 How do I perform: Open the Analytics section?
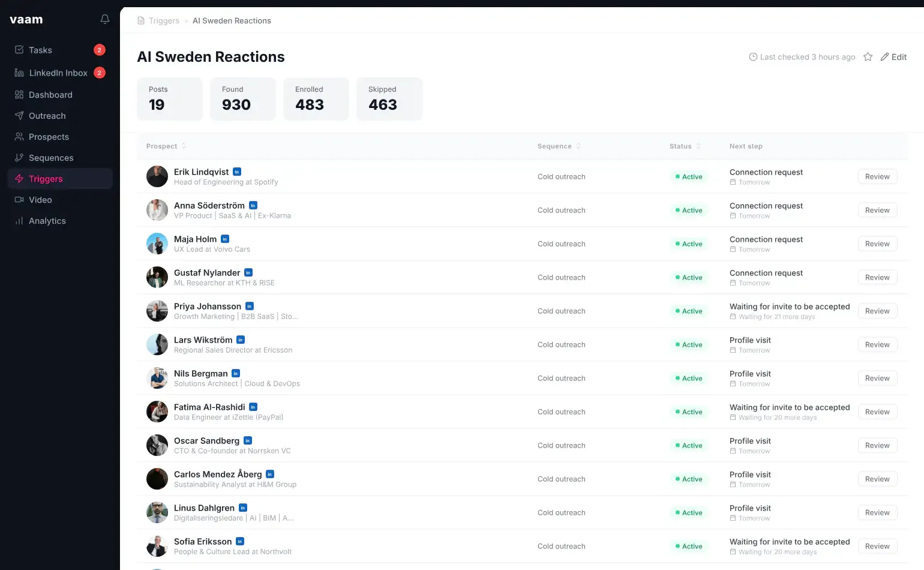pos(47,221)
